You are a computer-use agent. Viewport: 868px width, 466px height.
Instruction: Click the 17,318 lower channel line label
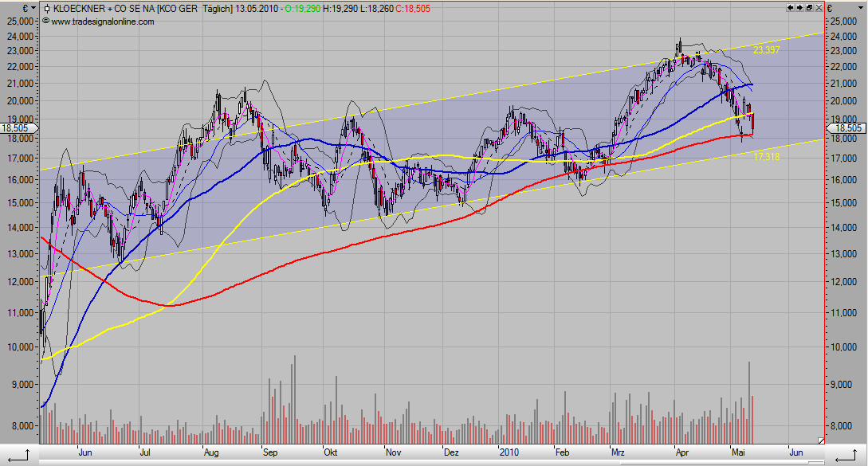(x=766, y=158)
